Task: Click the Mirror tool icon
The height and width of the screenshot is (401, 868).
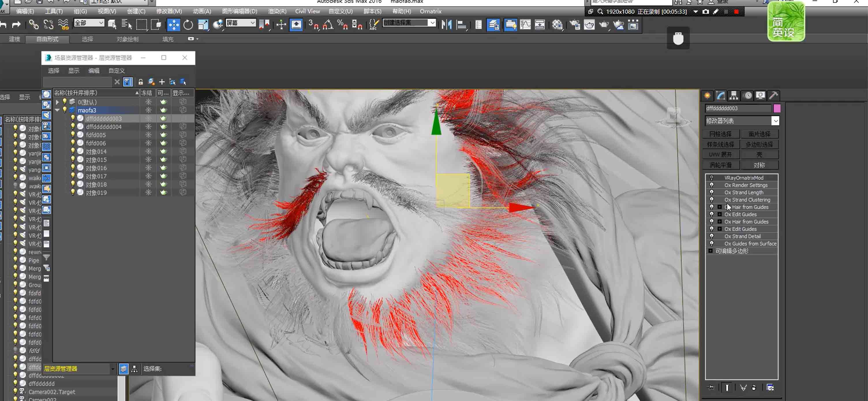Action: click(446, 25)
